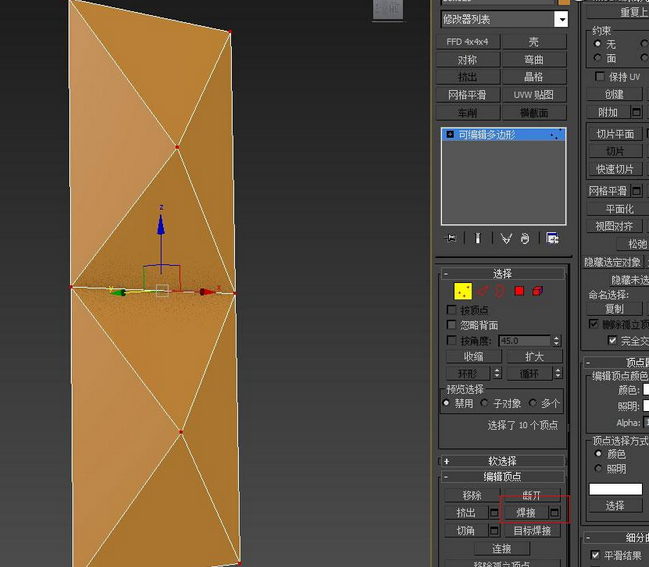Click 切片平面 slice plane button
The image size is (649, 567).
(x=615, y=134)
